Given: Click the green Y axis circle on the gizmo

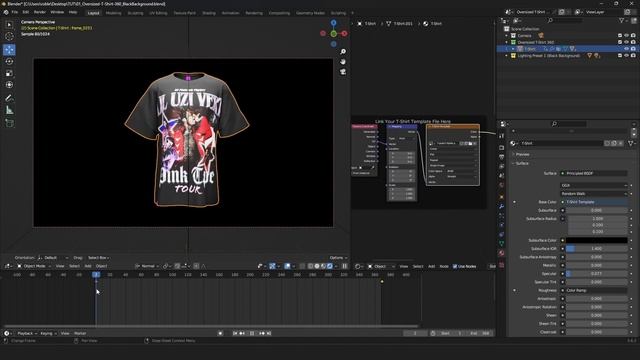Looking at the screenshot, I should [333, 33].
